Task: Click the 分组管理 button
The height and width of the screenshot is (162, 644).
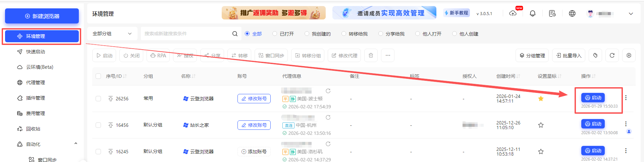Action: (532, 55)
